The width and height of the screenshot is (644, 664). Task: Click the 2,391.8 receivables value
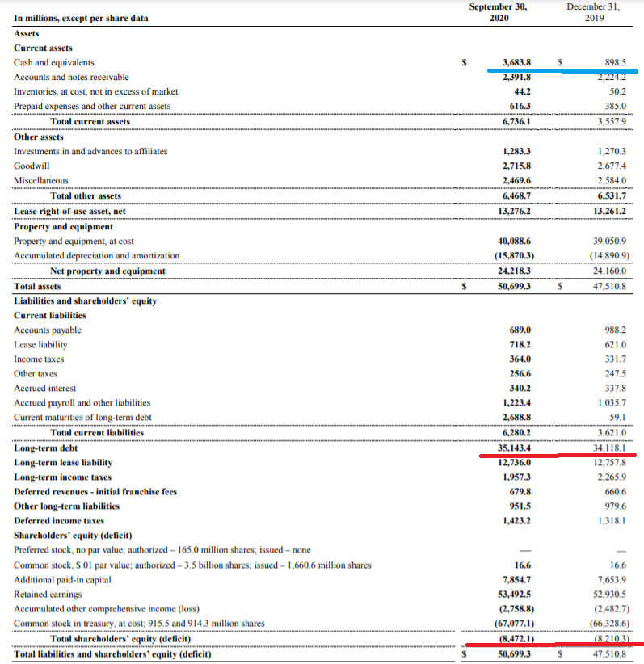(x=516, y=77)
